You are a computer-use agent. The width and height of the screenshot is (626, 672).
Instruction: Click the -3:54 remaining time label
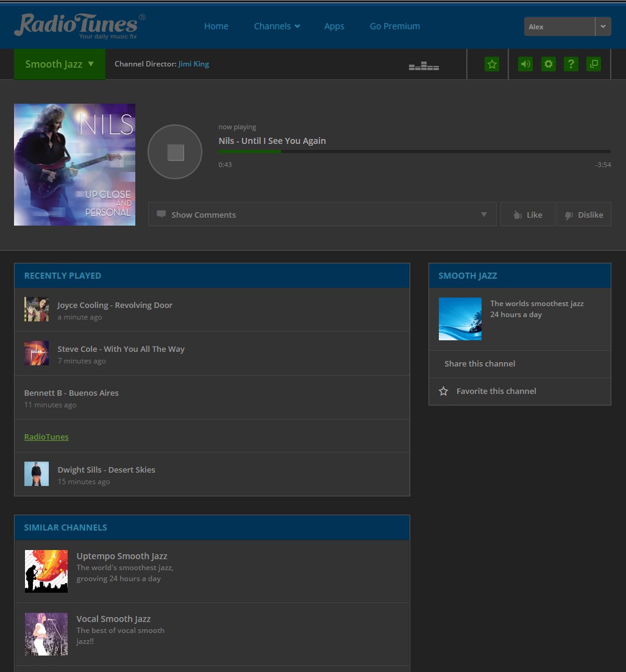point(603,165)
